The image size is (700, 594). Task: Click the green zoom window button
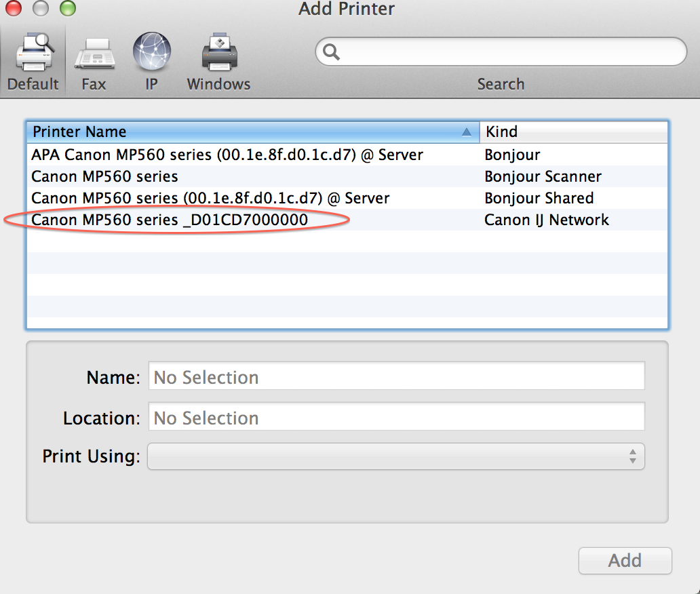pos(68,7)
